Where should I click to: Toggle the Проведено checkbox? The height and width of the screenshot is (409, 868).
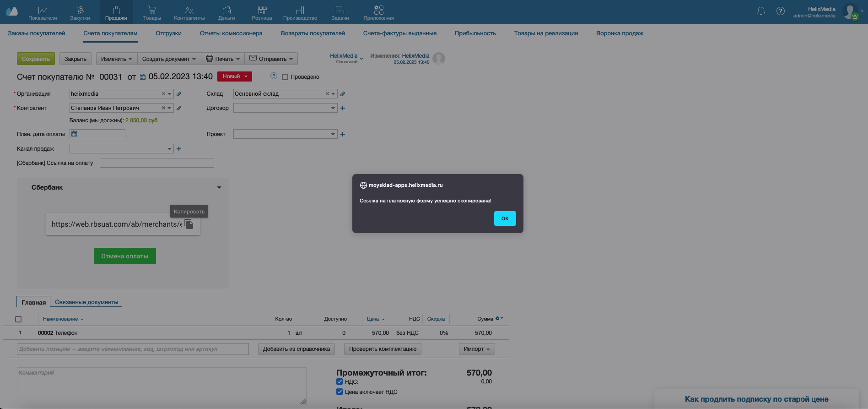pos(285,77)
